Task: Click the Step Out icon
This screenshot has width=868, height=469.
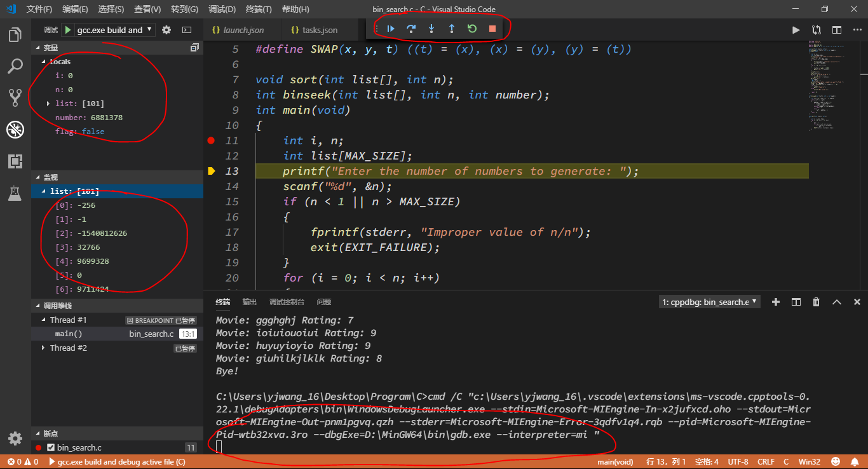Action: coord(452,29)
